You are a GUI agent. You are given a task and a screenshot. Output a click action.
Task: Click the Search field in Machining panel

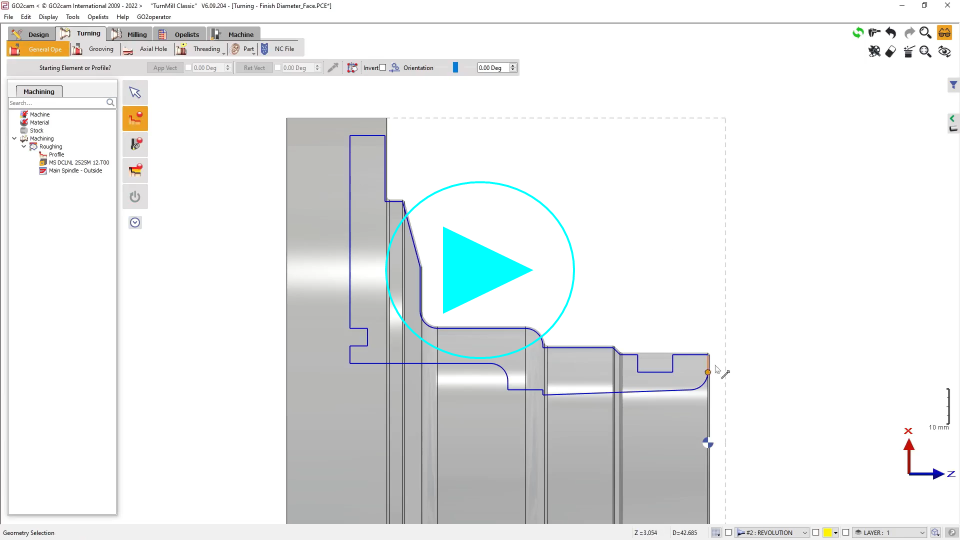57,103
